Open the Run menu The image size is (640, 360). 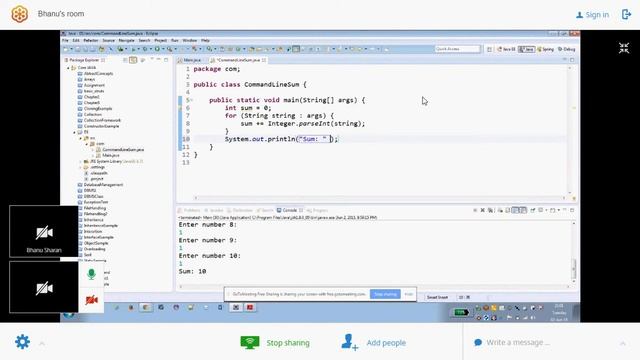click(x=175, y=40)
